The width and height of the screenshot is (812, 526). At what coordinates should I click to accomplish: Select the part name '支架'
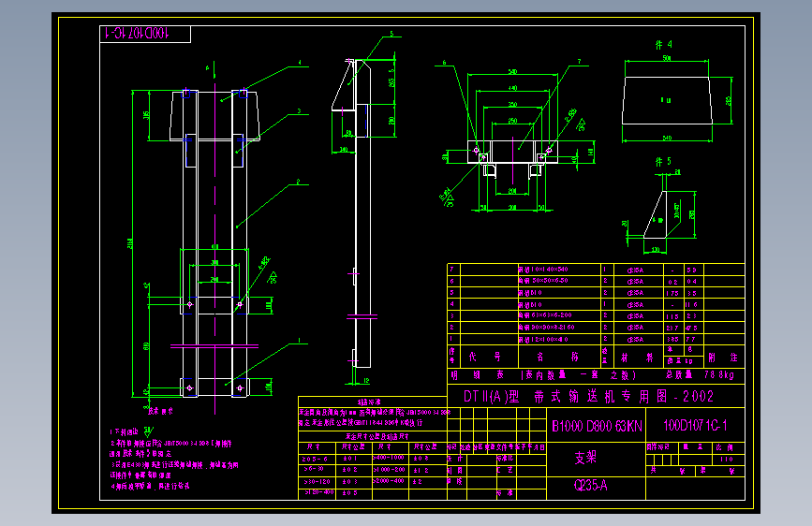click(x=585, y=457)
